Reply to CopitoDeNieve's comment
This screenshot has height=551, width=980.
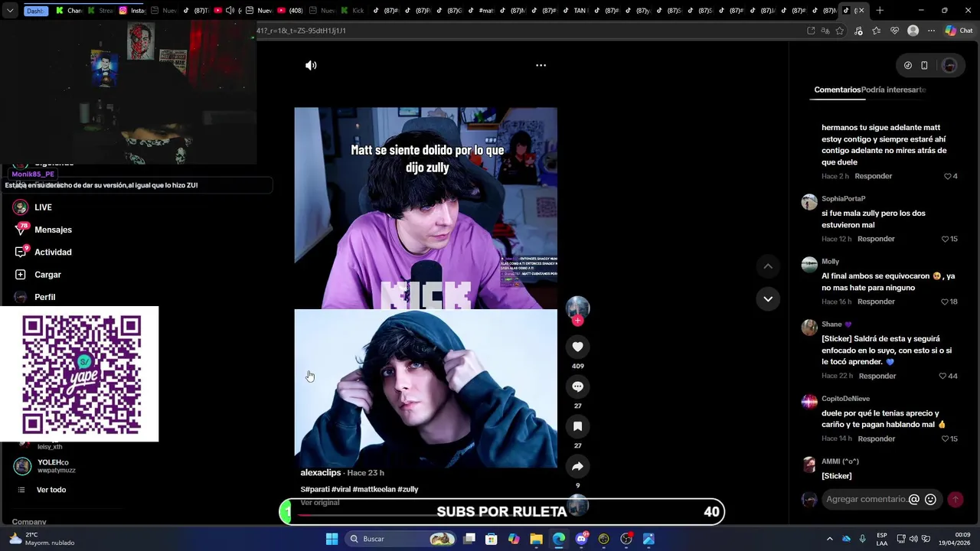876,439
